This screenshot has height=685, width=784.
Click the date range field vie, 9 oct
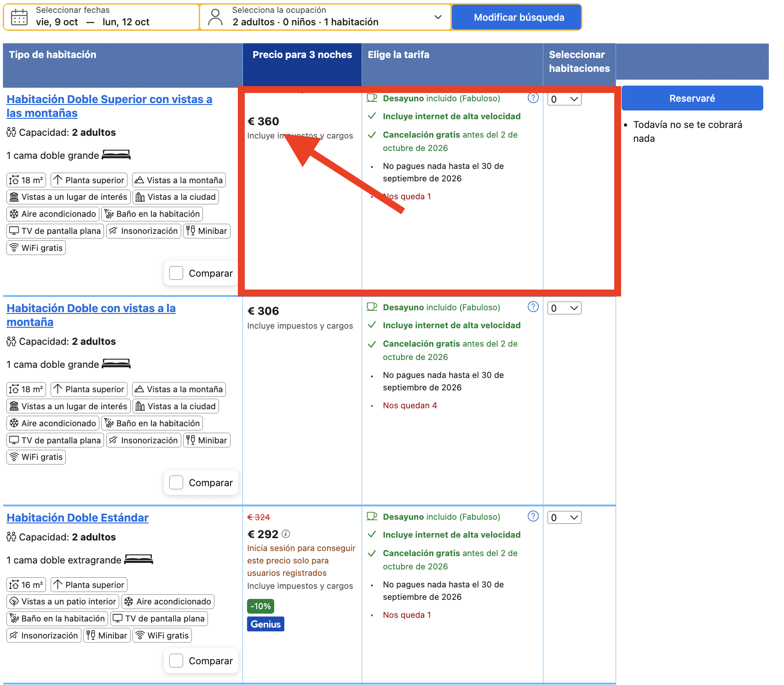pos(101,17)
